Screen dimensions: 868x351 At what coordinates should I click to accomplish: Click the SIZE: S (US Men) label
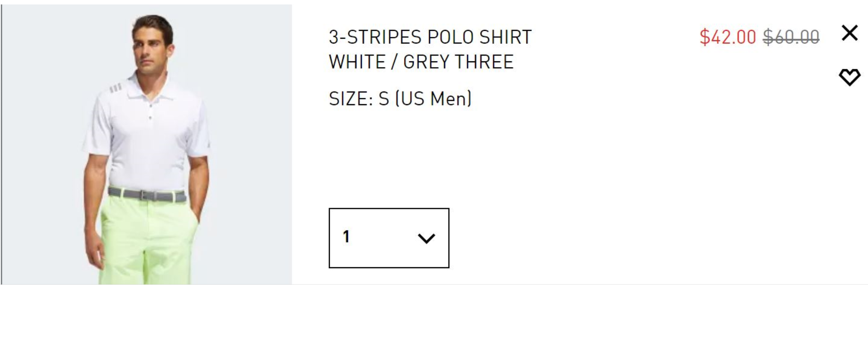[x=400, y=99]
